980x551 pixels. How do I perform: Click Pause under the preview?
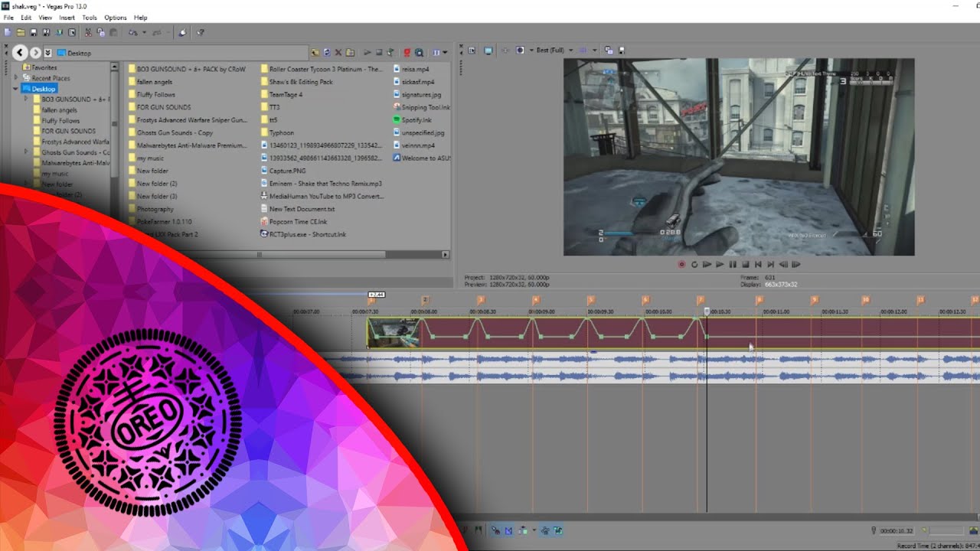pos(733,264)
